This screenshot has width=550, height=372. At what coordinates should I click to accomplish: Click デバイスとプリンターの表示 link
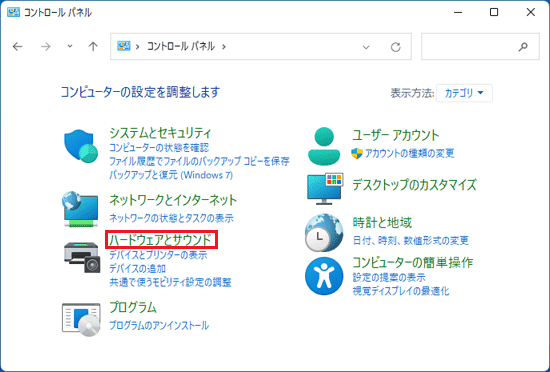point(158,255)
